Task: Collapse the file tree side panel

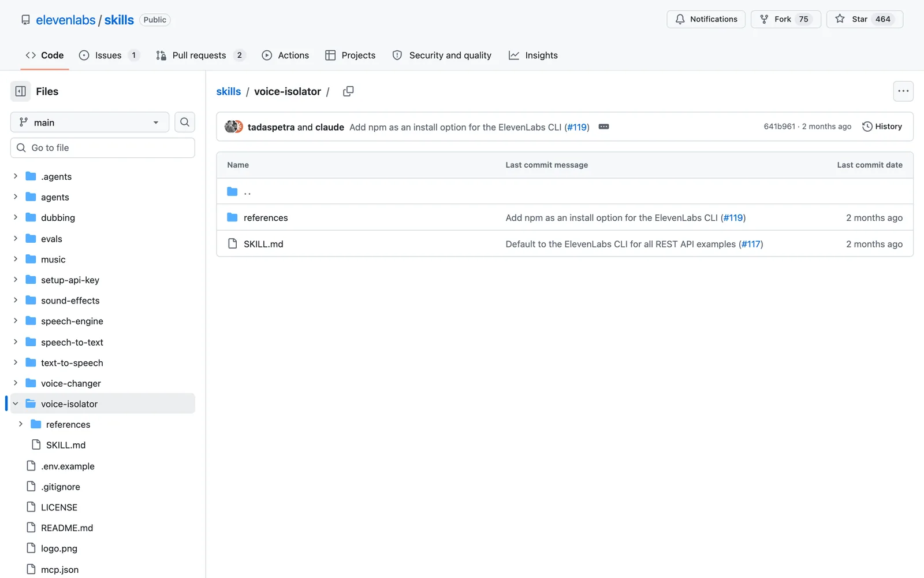Action: tap(21, 91)
